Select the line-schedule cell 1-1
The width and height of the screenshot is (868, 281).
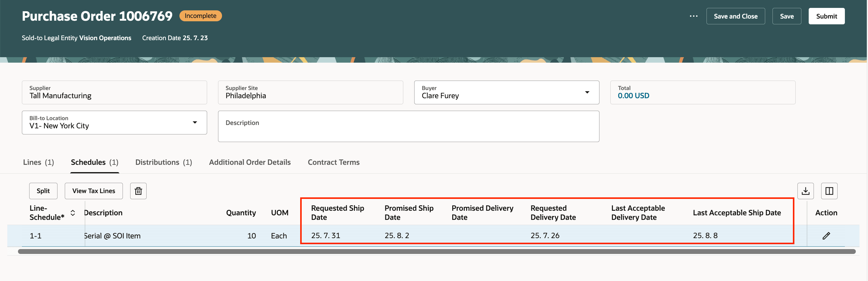35,236
